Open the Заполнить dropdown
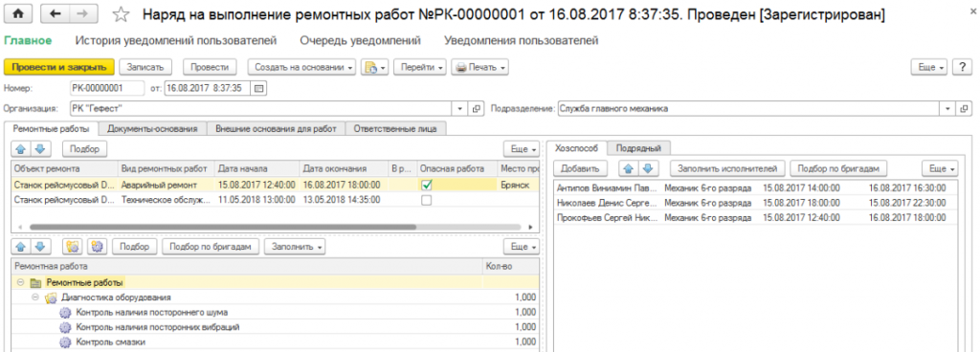Screen dimensions: 980x352 point(295,247)
